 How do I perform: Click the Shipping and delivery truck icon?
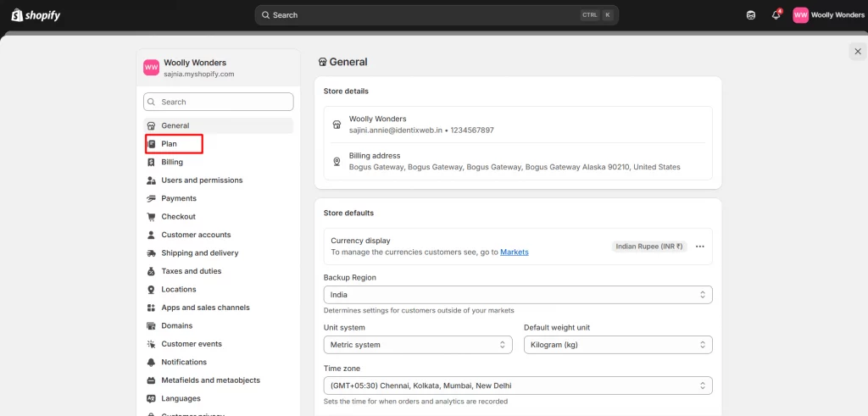(x=151, y=253)
